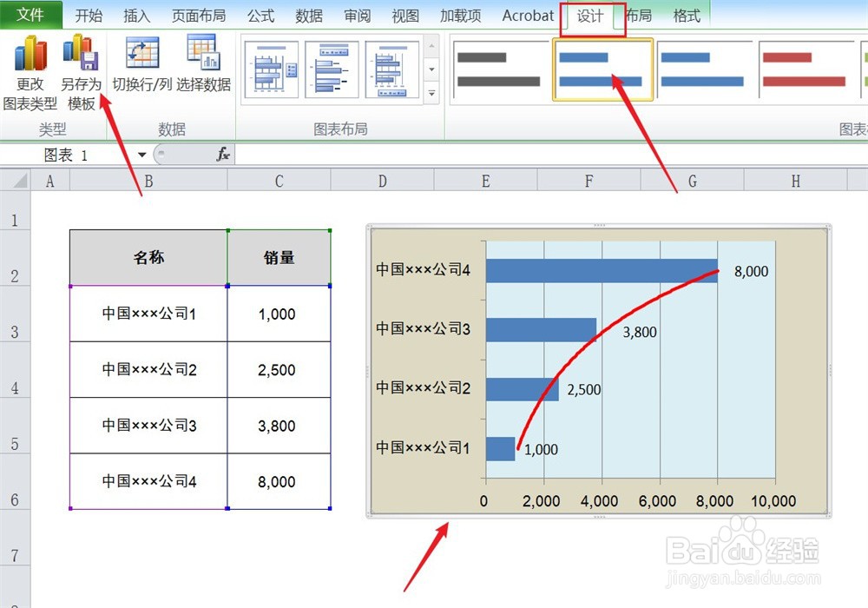Switch to the 格式 (Format) tab
This screenshot has width=868, height=608.
[x=687, y=16]
